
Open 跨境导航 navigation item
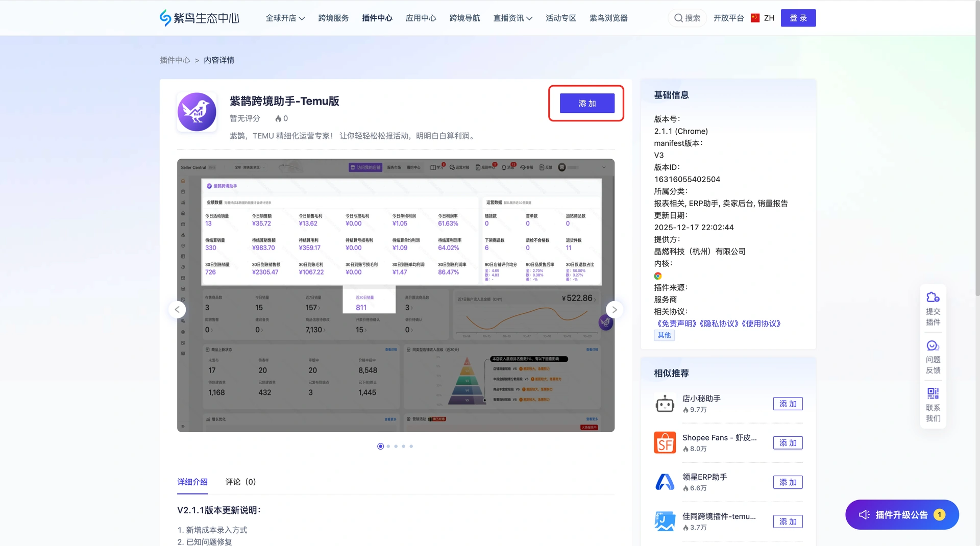[x=464, y=18]
